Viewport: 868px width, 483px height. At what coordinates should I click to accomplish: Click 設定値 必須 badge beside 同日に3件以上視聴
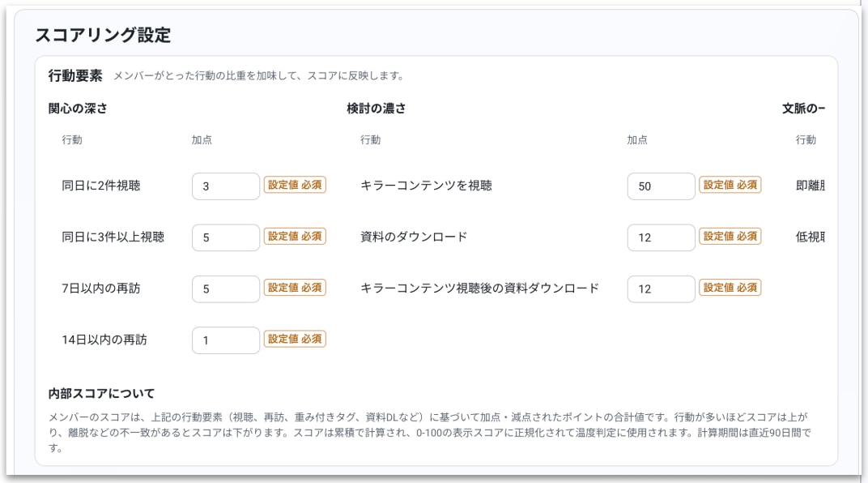coord(295,237)
